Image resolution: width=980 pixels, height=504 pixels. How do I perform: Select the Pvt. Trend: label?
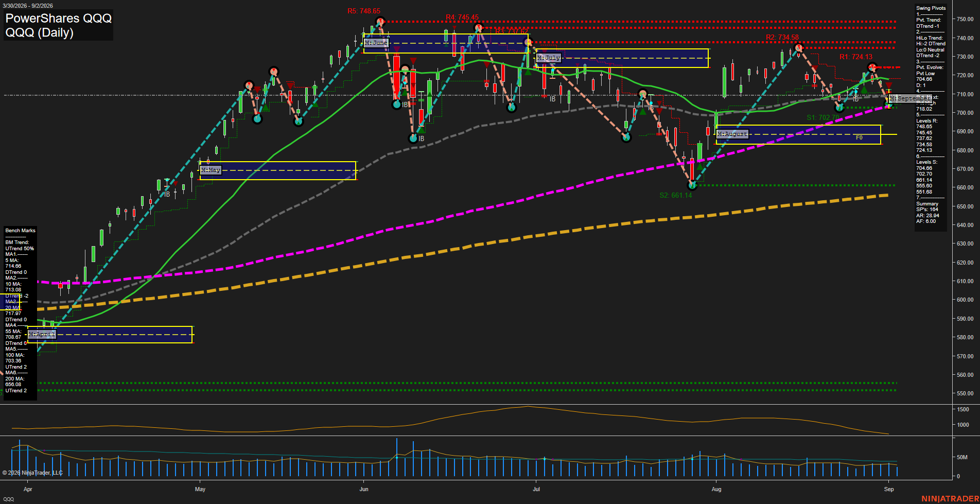pyautogui.click(x=929, y=20)
